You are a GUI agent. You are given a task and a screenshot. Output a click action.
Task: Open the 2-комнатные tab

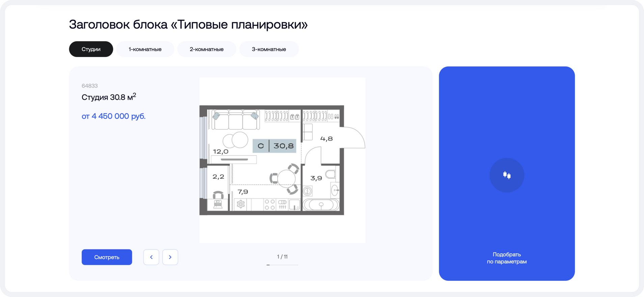pos(206,49)
